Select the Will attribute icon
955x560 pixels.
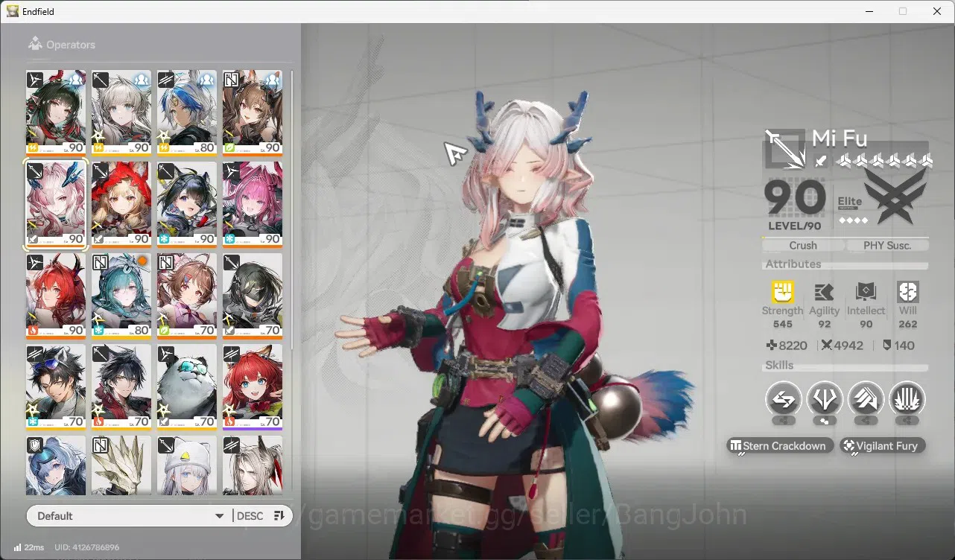(908, 291)
